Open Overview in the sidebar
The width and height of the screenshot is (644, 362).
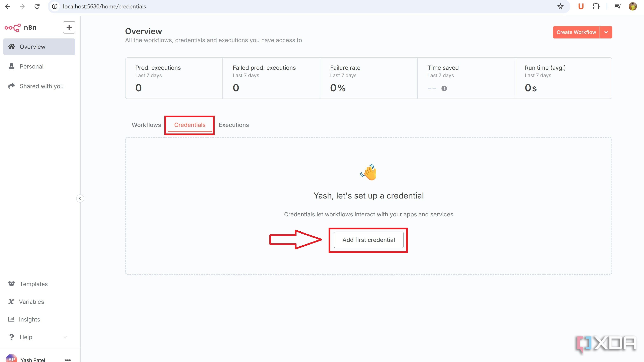(39, 47)
